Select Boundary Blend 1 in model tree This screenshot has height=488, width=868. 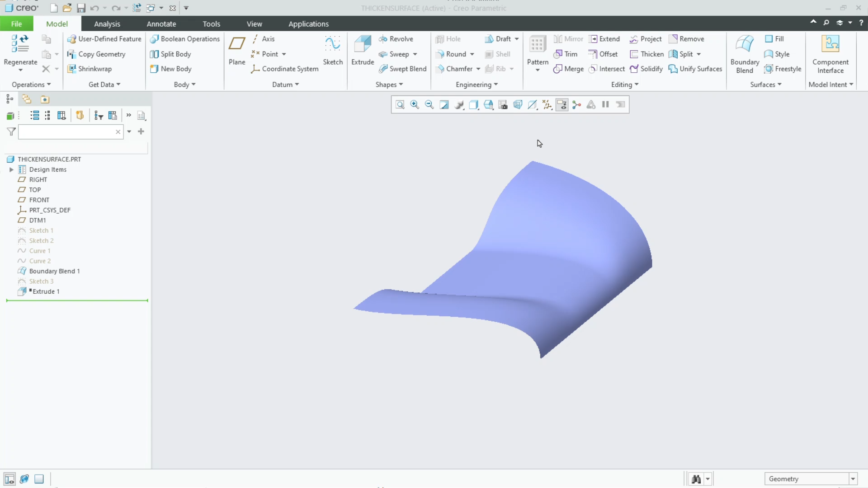(x=54, y=271)
